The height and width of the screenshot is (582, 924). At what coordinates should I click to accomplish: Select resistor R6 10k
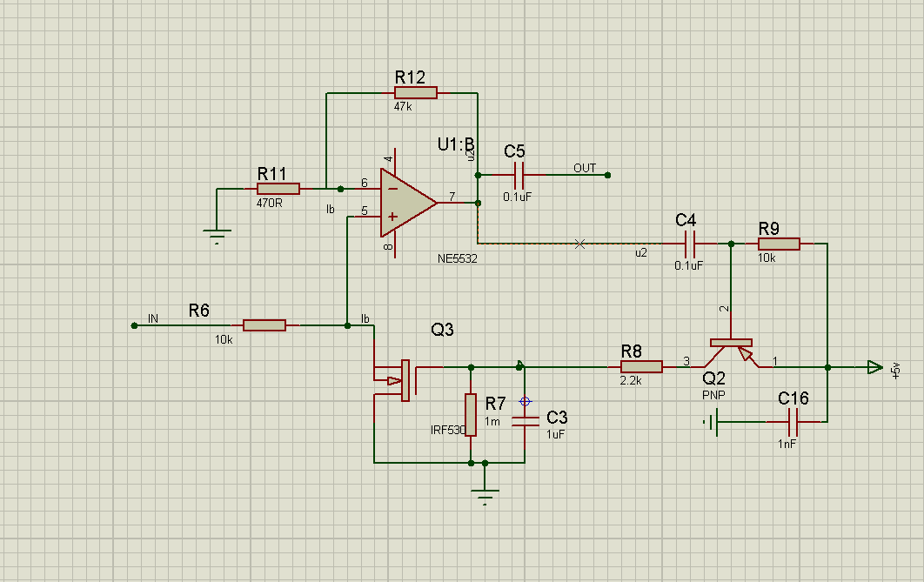264,325
